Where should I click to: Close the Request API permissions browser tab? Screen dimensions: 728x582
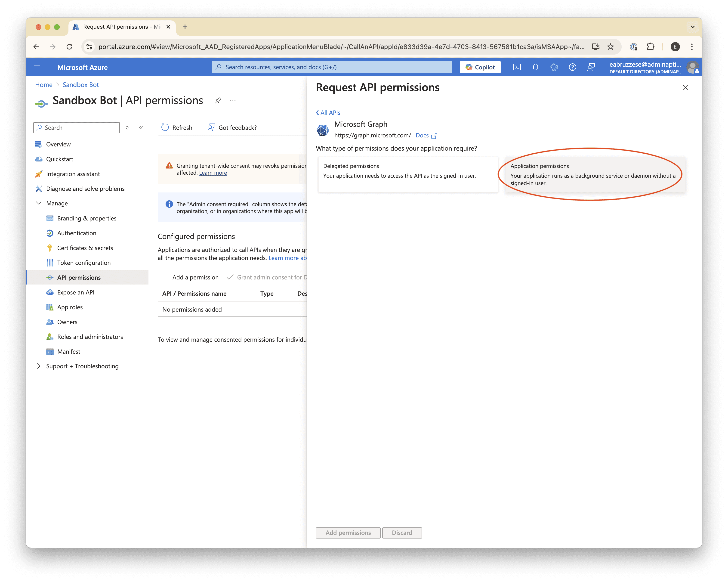168,27
